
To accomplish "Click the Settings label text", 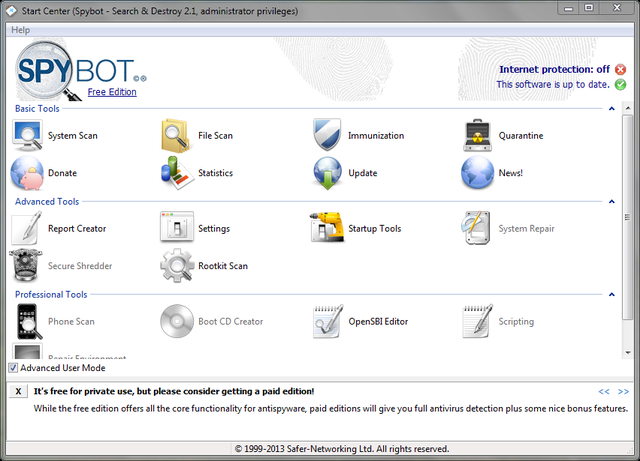I will pyautogui.click(x=214, y=229).
